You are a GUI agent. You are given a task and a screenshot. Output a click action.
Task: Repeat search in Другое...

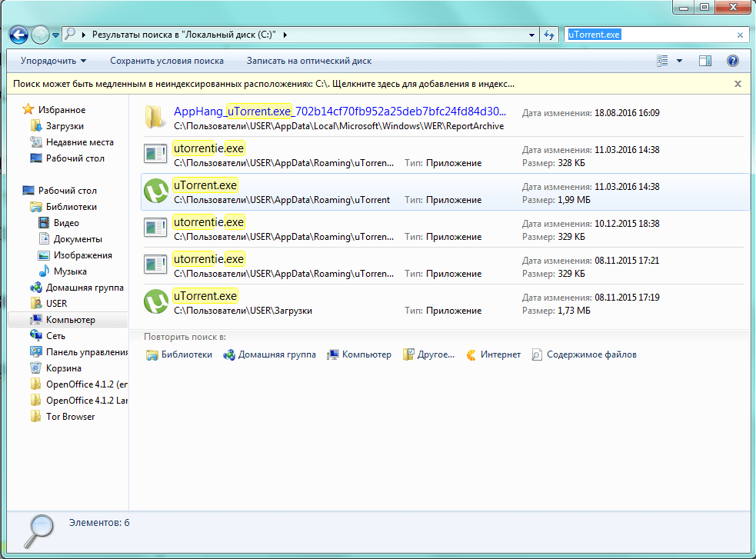pyautogui.click(x=428, y=354)
